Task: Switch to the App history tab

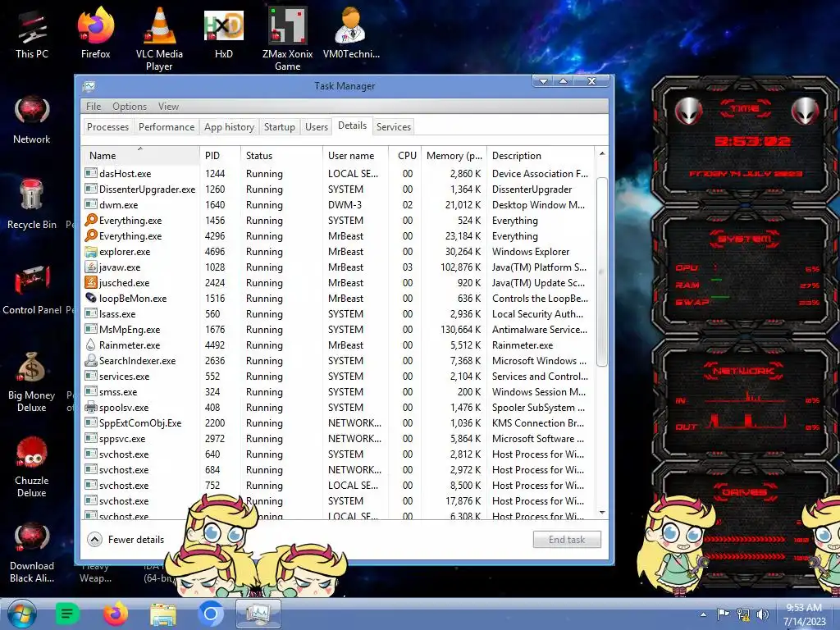Action: (x=230, y=127)
